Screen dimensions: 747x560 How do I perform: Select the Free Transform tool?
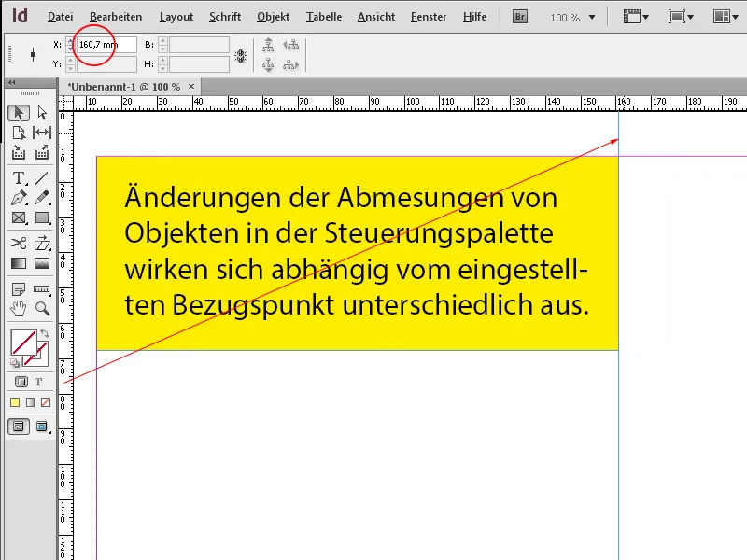pos(42,244)
